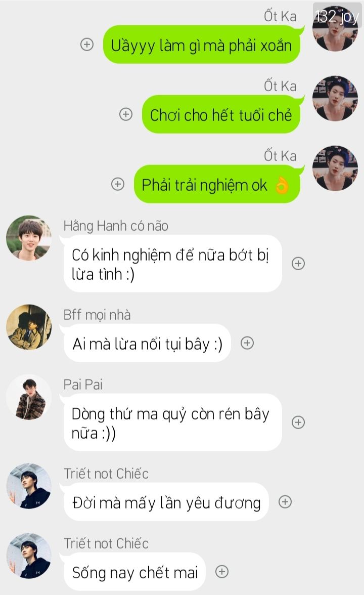
Task: Tap plus icon beside 'Phải trải nghiệm ok'
Action: click(x=117, y=184)
